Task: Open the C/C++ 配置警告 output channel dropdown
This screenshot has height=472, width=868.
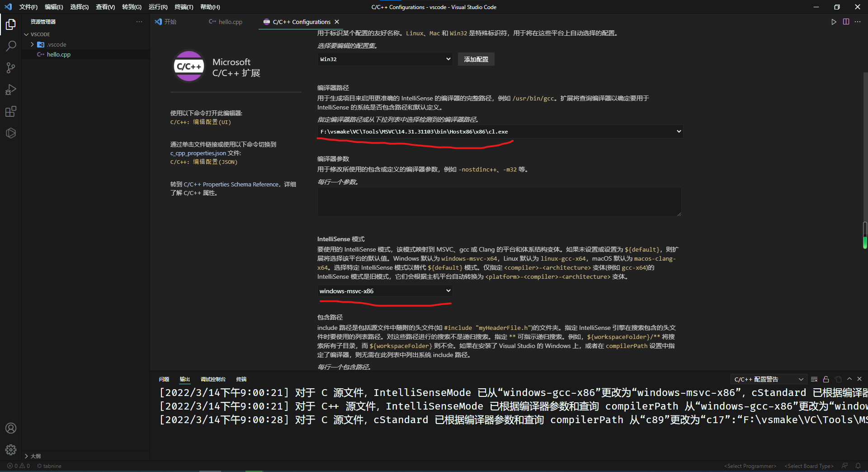Action: coord(769,379)
